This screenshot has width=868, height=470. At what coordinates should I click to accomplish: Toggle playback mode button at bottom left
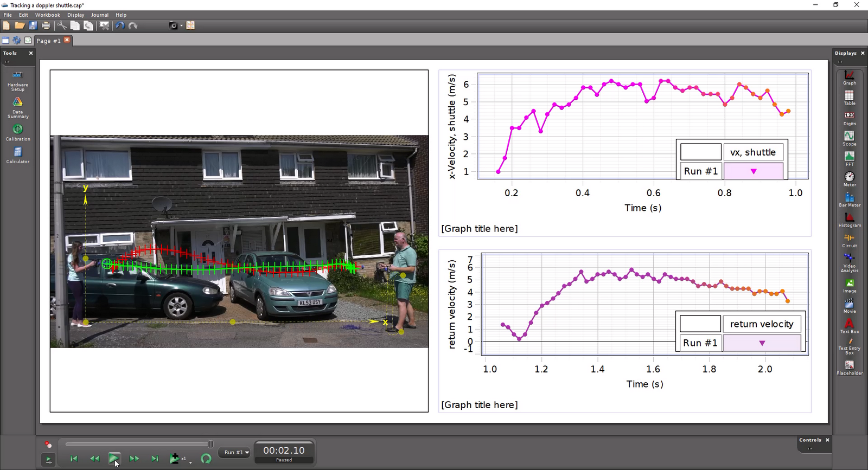48,460
